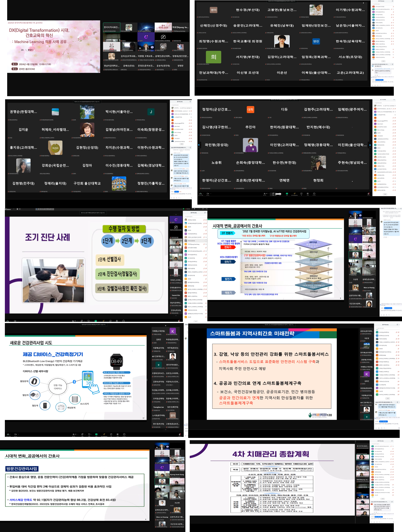Open Chat icon beneath 조기 진단 사례 slide
Image resolution: width=402 pixels, height=532 pixels.
tap(82, 321)
